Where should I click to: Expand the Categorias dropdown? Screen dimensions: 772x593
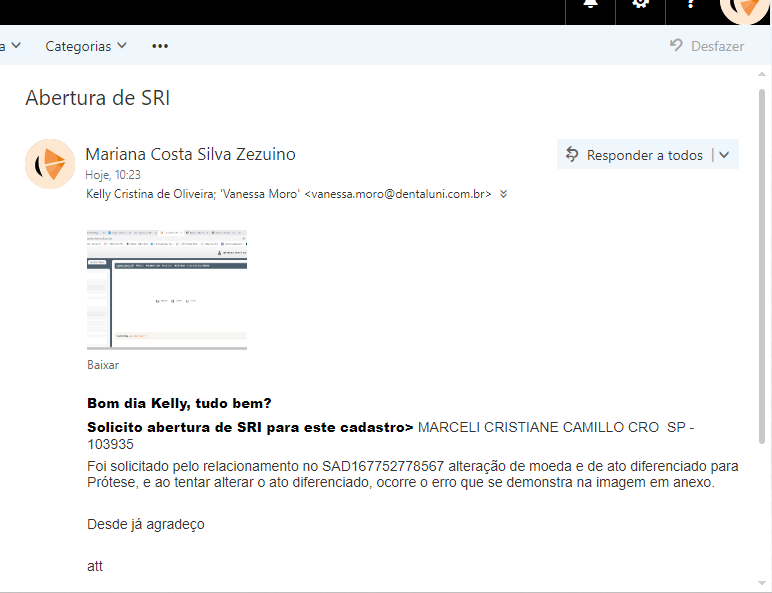point(86,46)
